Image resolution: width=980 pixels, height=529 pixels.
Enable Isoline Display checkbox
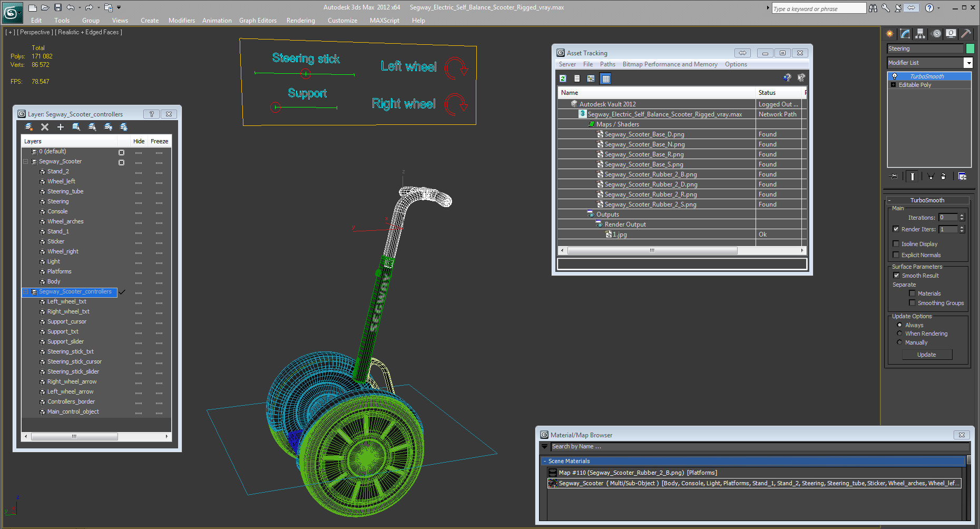[896, 244]
